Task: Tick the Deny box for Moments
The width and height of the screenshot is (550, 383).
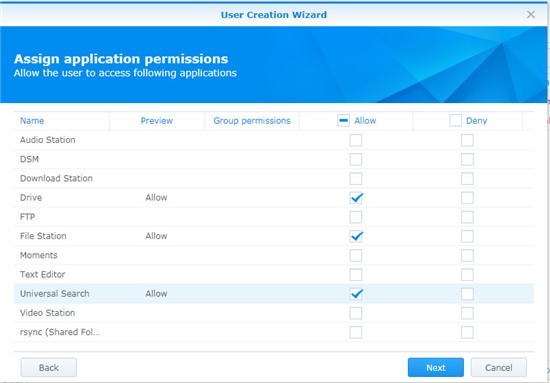Action: [x=467, y=255]
